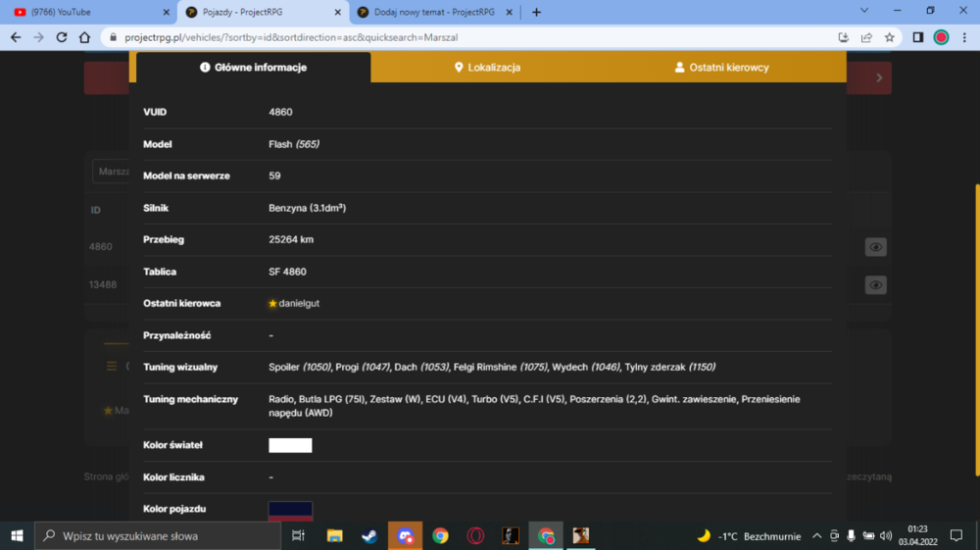This screenshot has height=550, width=980.
Task: Click the engine value Benzyna (3.1dm³)
Action: click(x=308, y=208)
